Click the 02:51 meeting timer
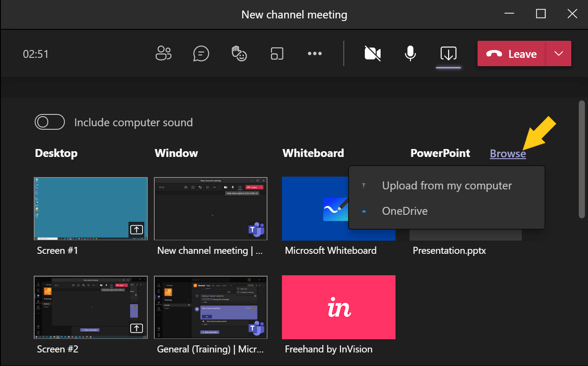Viewport: 588px width, 366px height. (36, 54)
